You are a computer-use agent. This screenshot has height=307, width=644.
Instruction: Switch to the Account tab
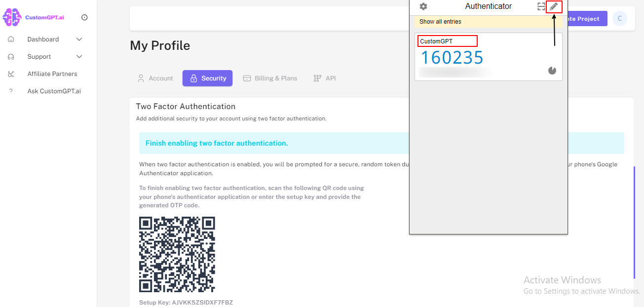[155, 78]
